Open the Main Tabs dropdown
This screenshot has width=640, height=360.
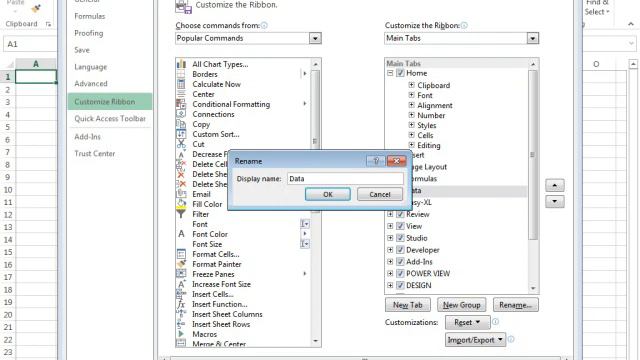tap(532, 38)
